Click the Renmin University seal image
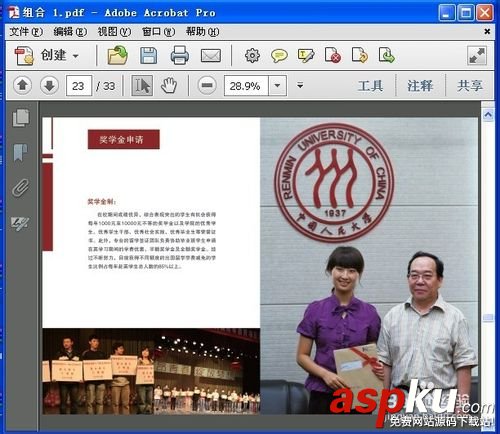The width and height of the screenshot is (500, 434). click(334, 182)
